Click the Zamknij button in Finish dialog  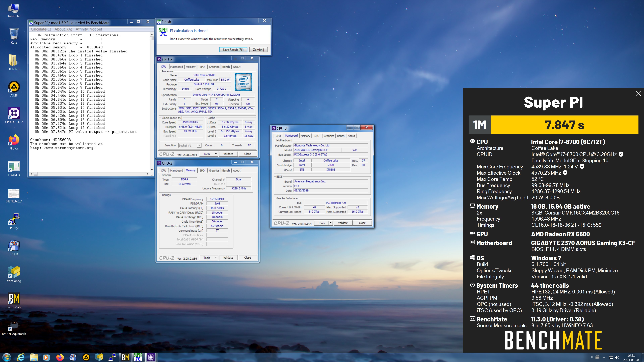(x=258, y=50)
